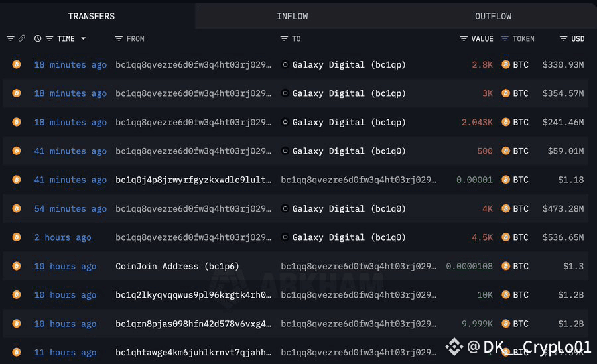Open the OUTFLOW tab
This screenshot has width=597, height=364.
click(x=493, y=16)
